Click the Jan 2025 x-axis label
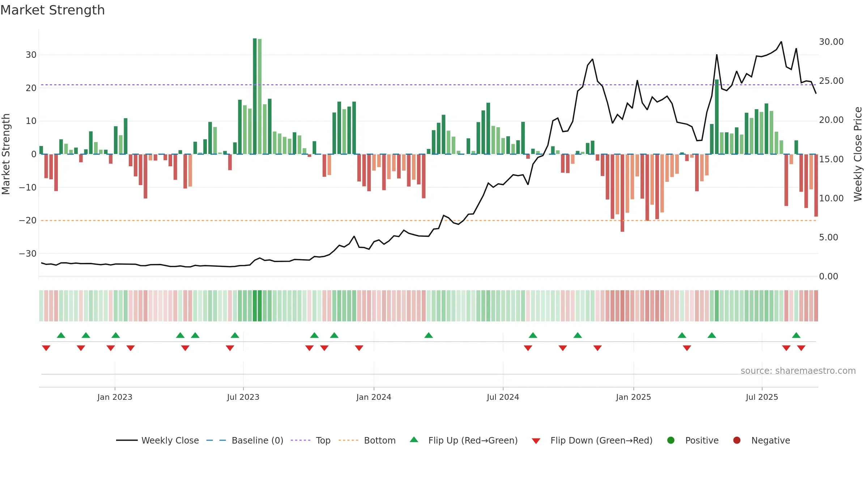Image resolution: width=868 pixels, height=488 pixels. click(633, 397)
